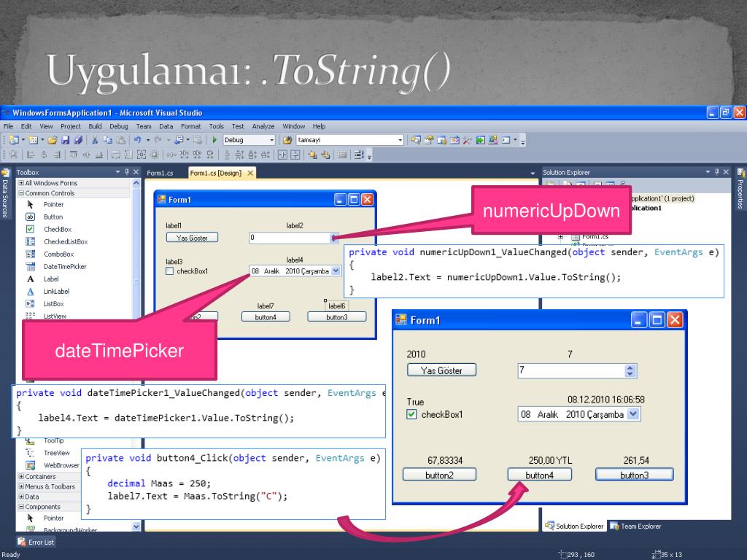Click the Align Rights layout icon
Viewport: 747px width, 560px height.
pos(57,155)
